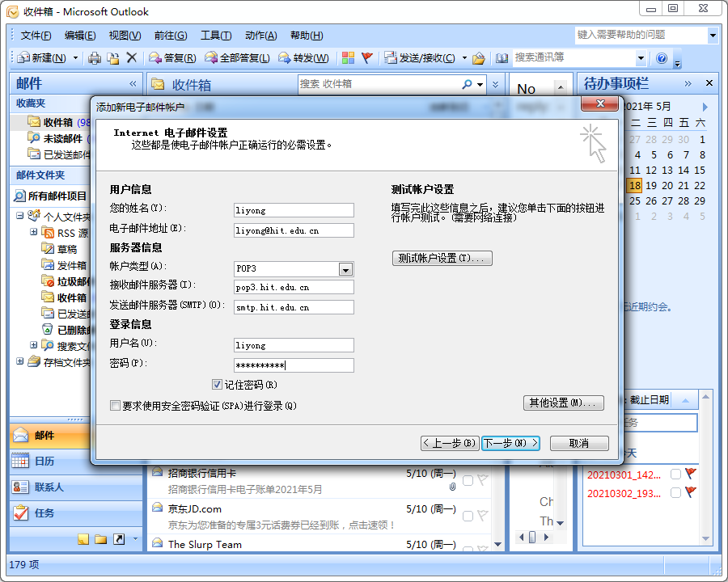Open the Edit (编辑) menu

(x=80, y=36)
